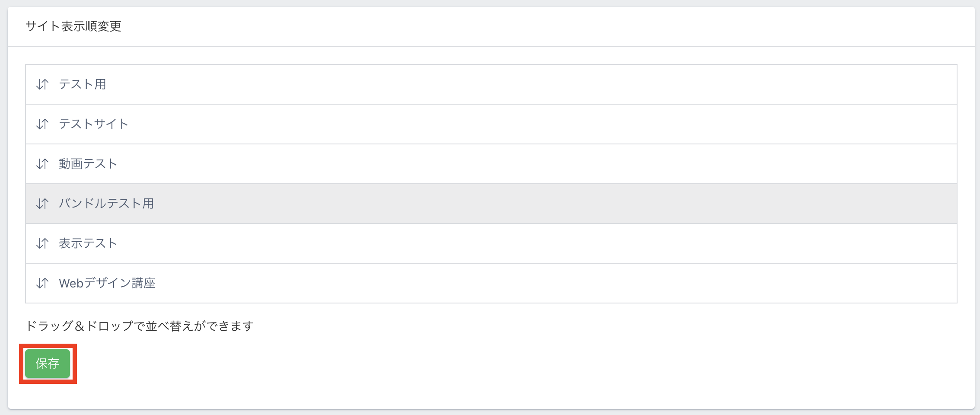Image resolution: width=980 pixels, height=415 pixels.
Task: Click the drag handle for Webデザイン講座
Action: [42, 283]
